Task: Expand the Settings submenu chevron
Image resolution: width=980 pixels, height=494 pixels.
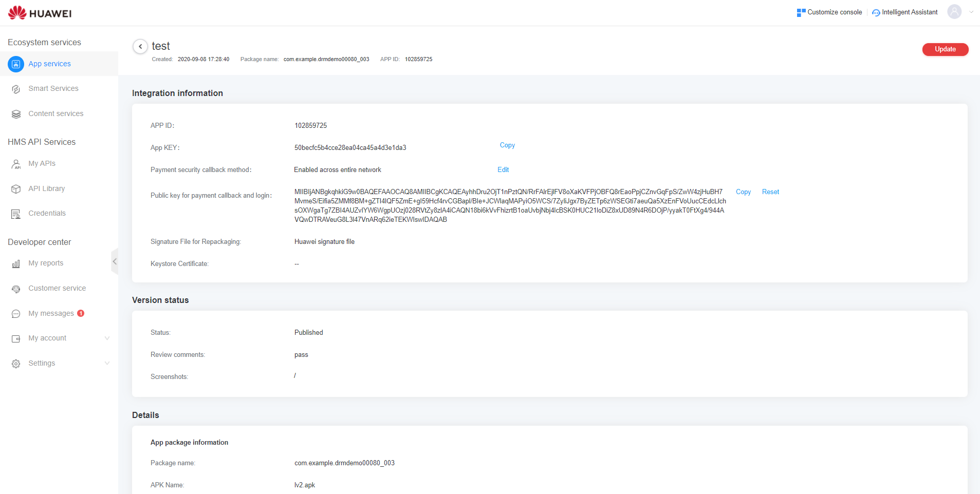Action: (107, 363)
